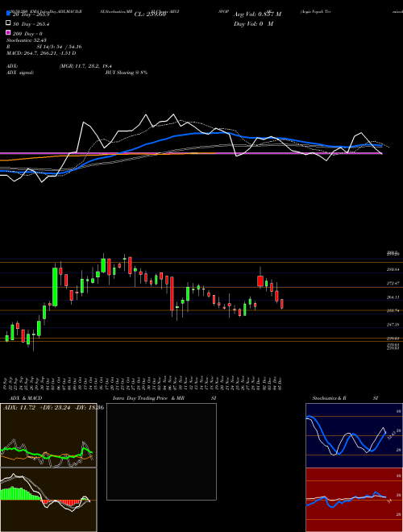Screen dimensions: 403x532
Task: Click the tall green candlestick in early October
Action: point(55,287)
